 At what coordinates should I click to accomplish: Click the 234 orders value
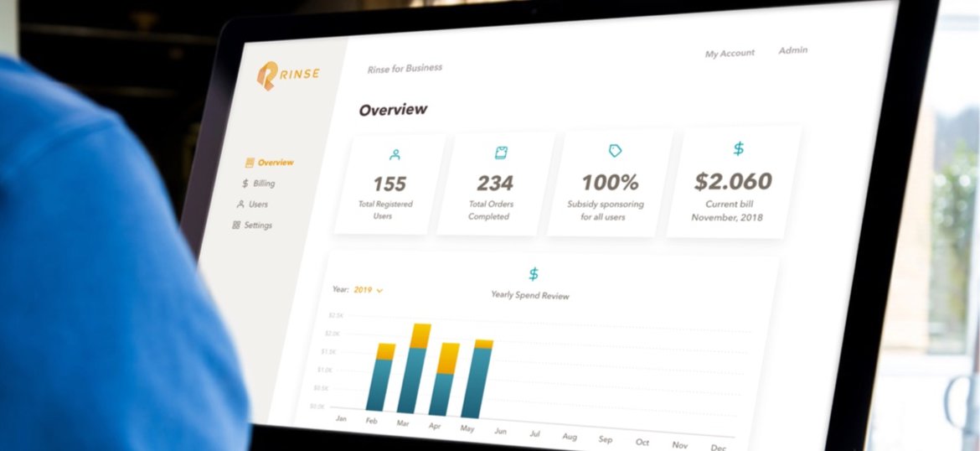coord(495,184)
